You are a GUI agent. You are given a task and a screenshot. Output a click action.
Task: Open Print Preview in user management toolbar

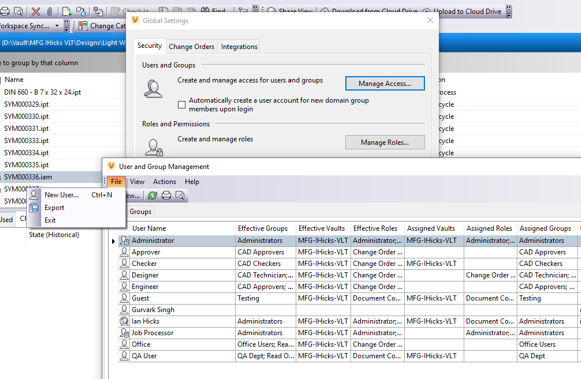point(180,195)
